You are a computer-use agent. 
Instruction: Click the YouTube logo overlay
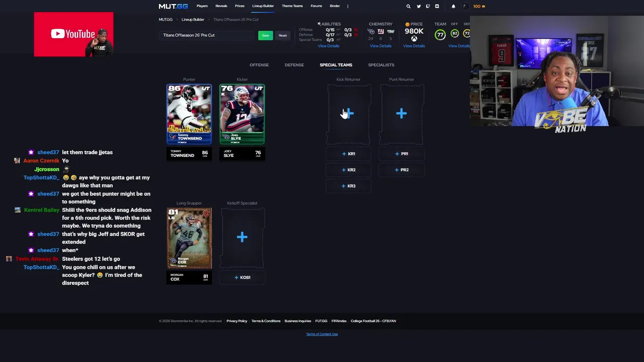pos(73,34)
